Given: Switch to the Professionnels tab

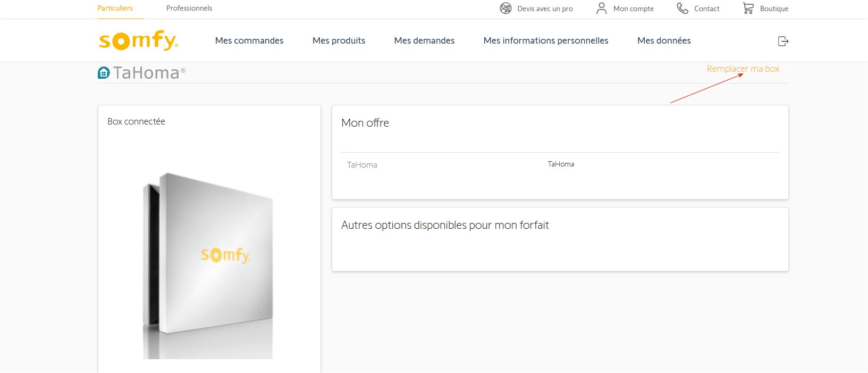Looking at the screenshot, I should point(189,9).
